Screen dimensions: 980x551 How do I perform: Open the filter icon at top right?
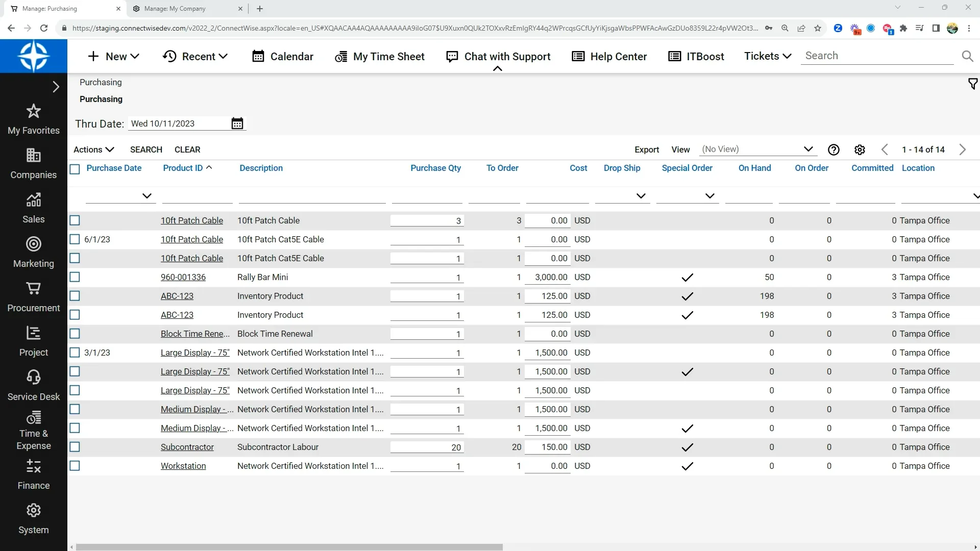[x=972, y=84]
